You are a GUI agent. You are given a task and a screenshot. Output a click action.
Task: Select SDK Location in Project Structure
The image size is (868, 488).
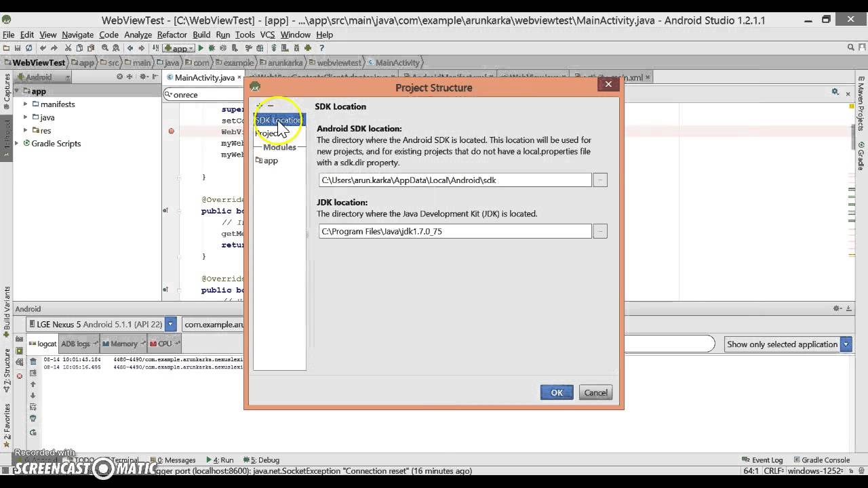(x=279, y=120)
